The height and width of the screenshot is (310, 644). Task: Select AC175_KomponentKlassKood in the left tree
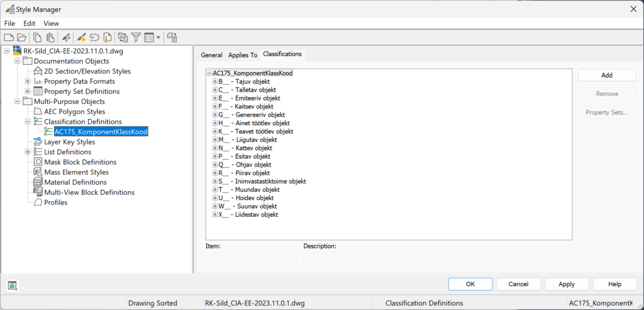(x=101, y=132)
